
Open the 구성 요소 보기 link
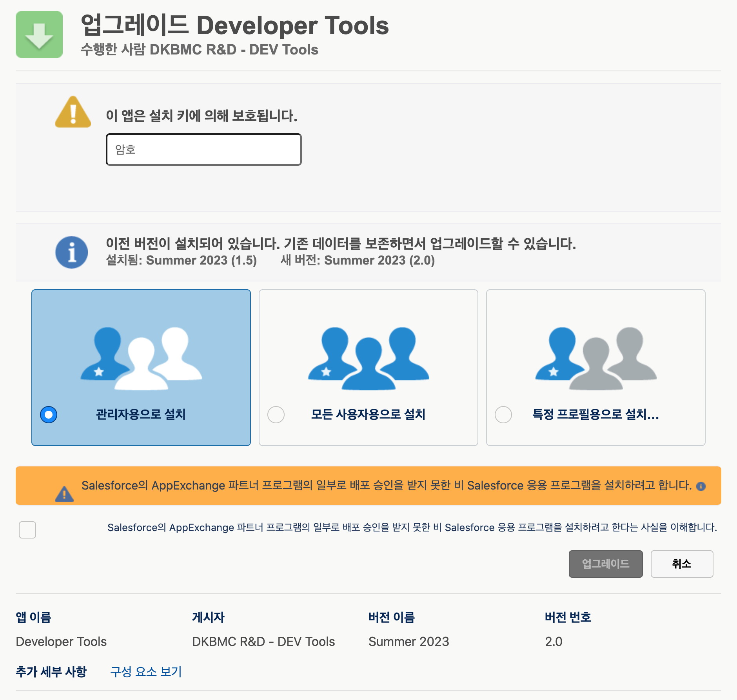click(x=146, y=672)
